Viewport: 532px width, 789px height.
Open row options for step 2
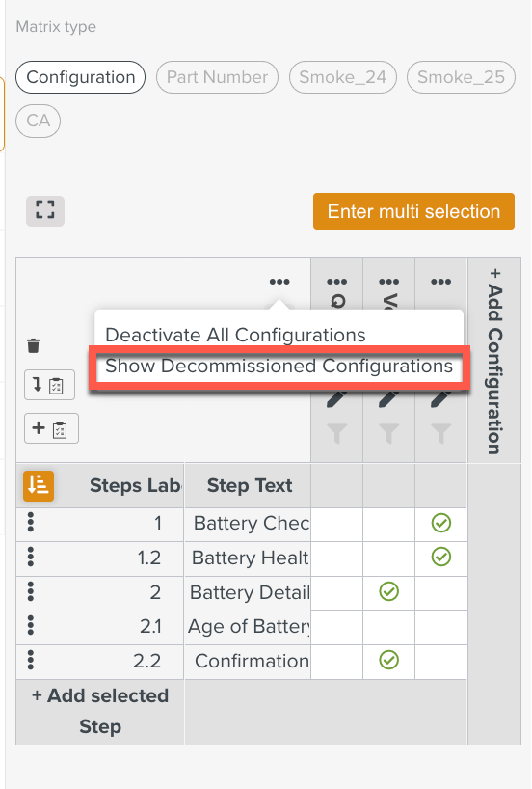tap(31, 591)
